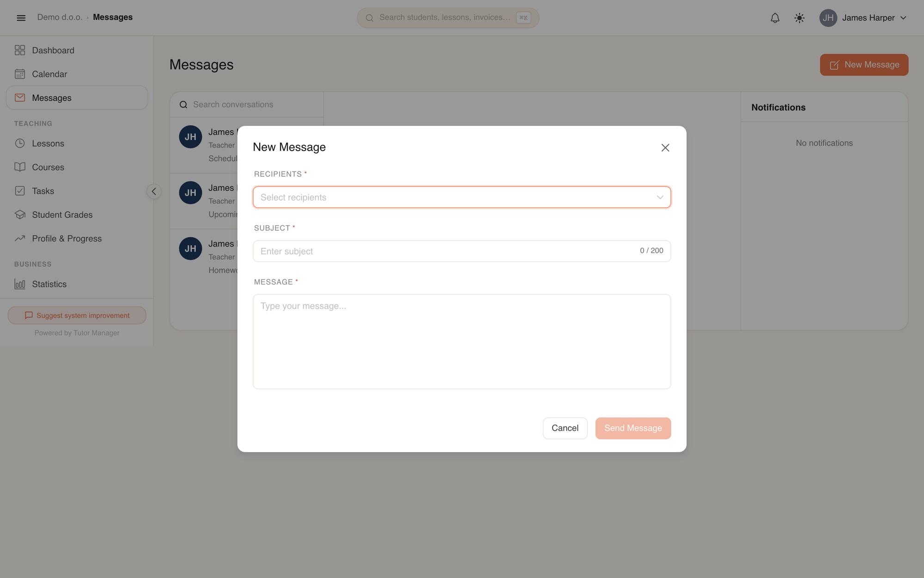Image resolution: width=924 pixels, height=578 pixels.
Task: Click the Cancel button
Action: click(x=565, y=428)
